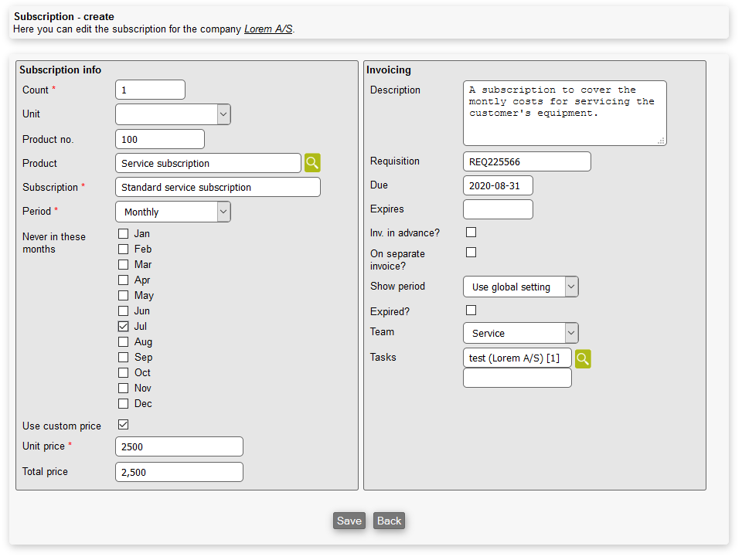Mark the subscription as Expired

[x=471, y=311]
